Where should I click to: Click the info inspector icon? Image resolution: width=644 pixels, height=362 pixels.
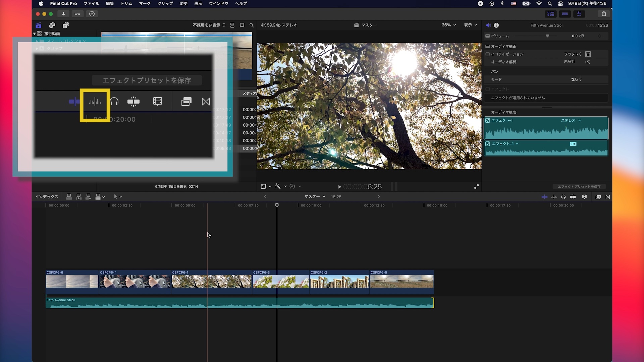[496, 25]
